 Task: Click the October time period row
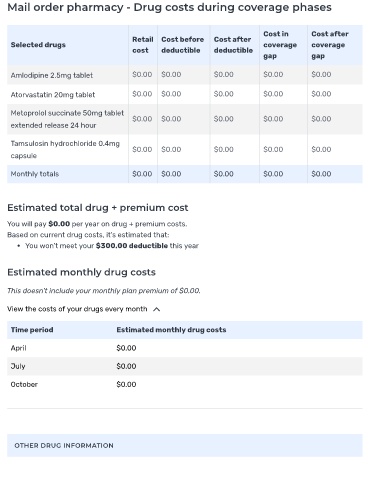click(x=185, y=384)
